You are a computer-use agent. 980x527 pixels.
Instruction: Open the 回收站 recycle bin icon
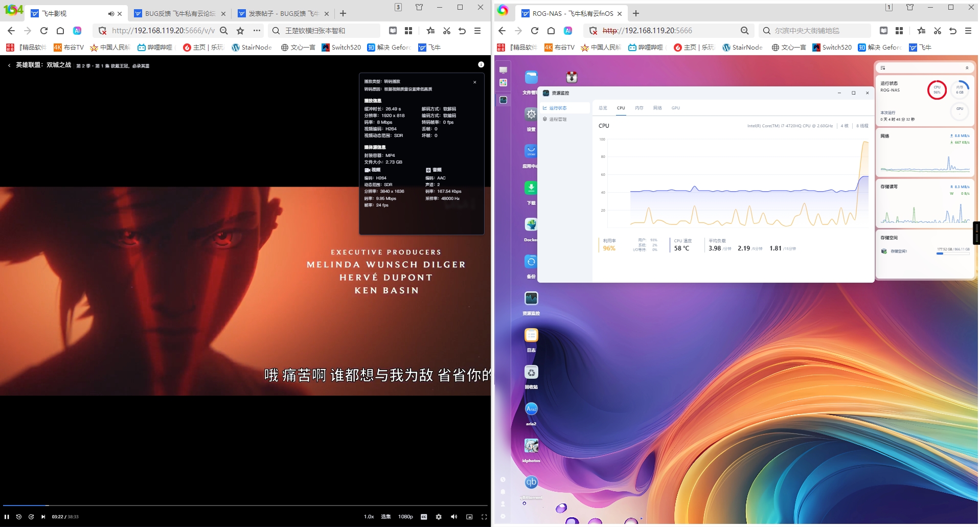[531, 372]
